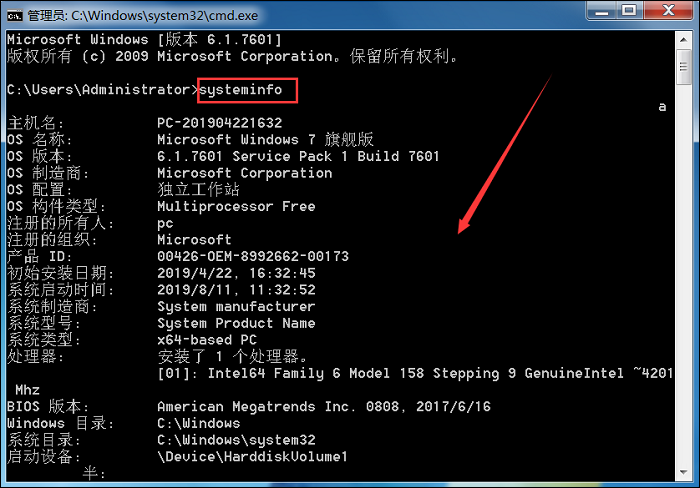Image resolution: width=700 pixels, height=488 pixels.
Task: Minimize the command prompt window
Action: 600,12
